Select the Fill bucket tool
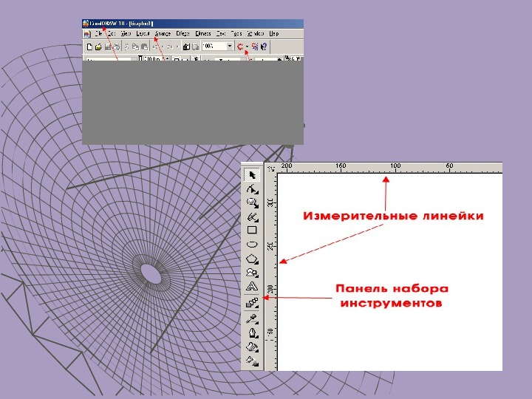 (252, 347)
